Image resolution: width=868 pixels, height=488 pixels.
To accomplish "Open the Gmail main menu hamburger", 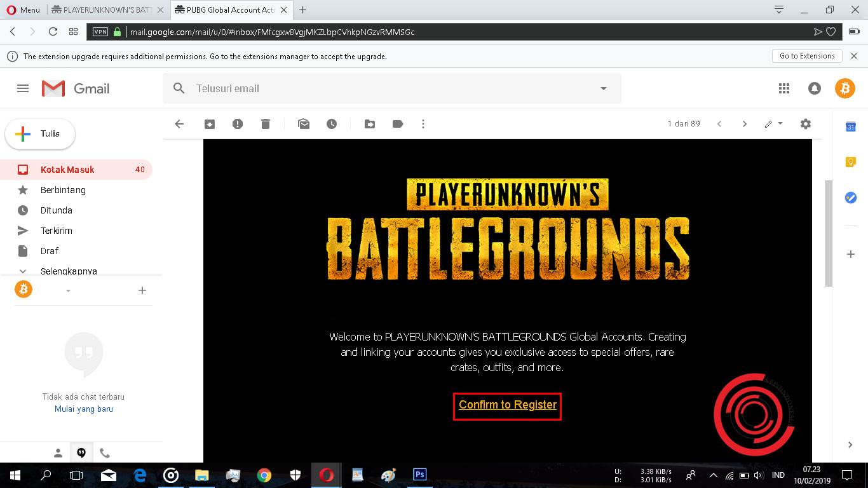I will tap(23, 89).
